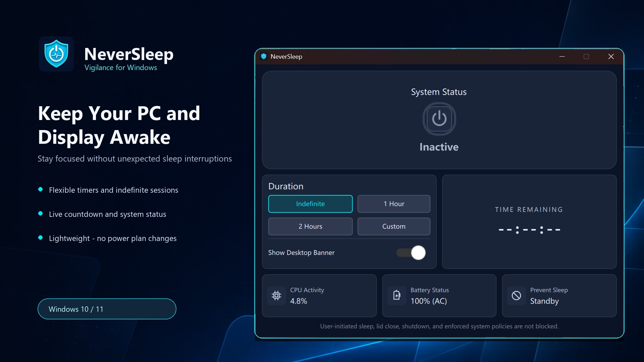Click the '4.8%' CPU value

pyautogui.click(x=299, y=301)
